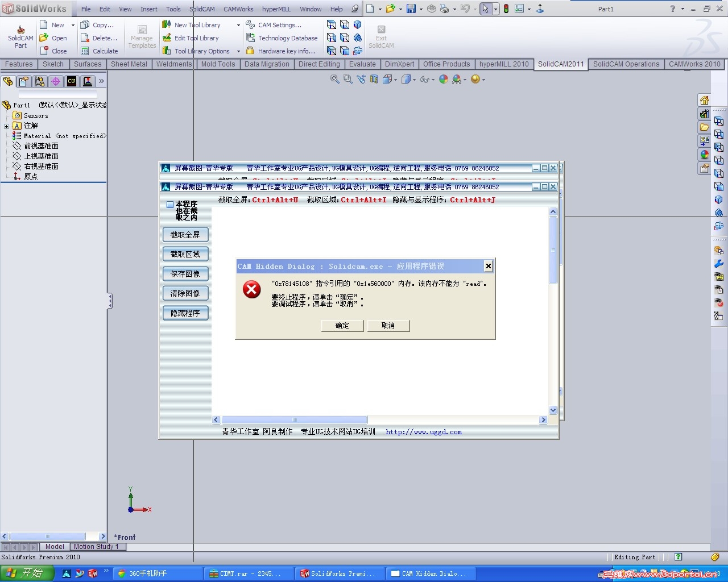Activate the Section View icon

point(374,80)
